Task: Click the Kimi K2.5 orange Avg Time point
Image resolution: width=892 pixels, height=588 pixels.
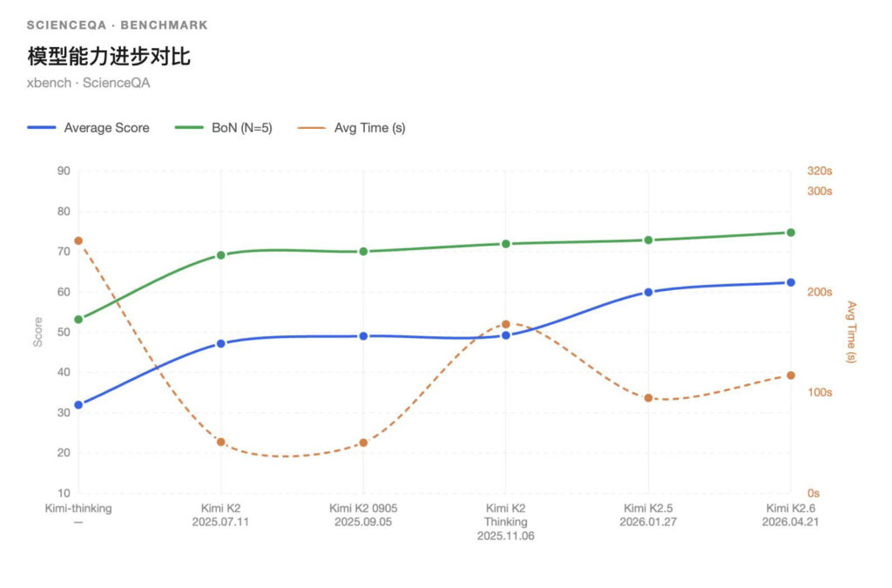Action: 648,398
